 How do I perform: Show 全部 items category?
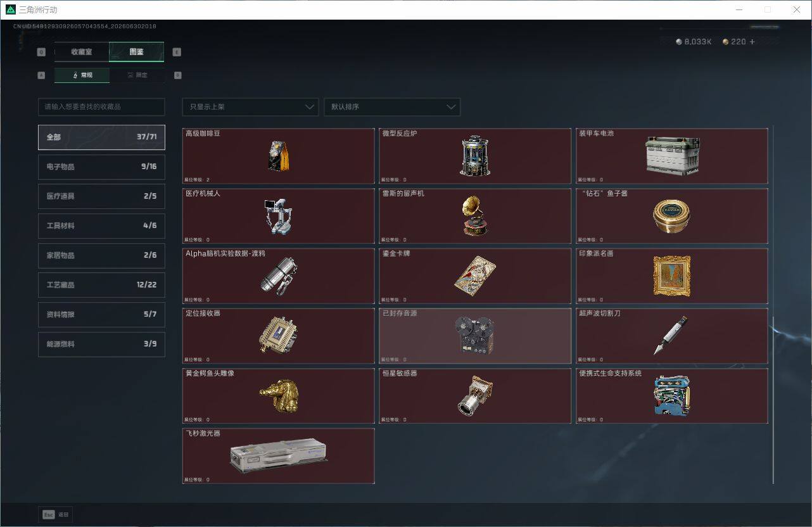click(101, 137)
